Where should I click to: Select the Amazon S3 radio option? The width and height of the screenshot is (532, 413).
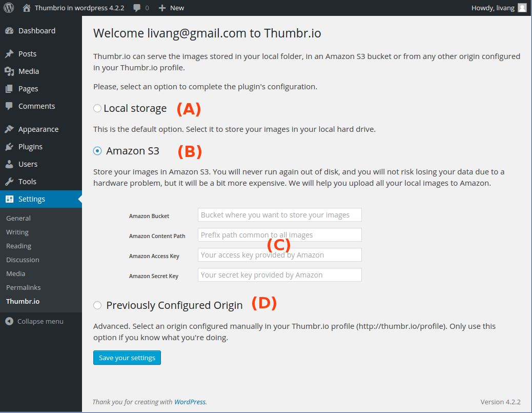tap(97, 151)
